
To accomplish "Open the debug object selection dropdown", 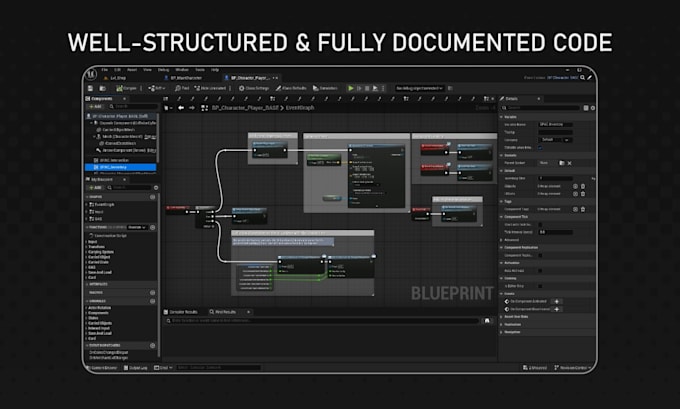I will click(419, 88).
